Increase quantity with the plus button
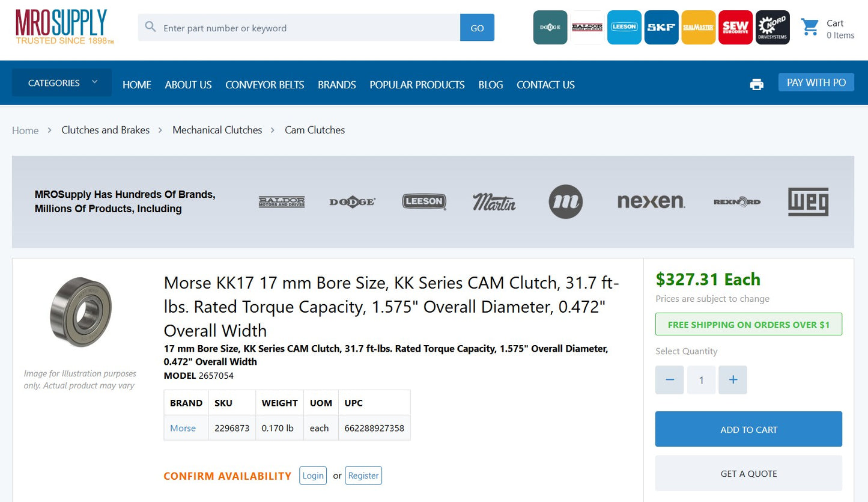 coord(733,379)
